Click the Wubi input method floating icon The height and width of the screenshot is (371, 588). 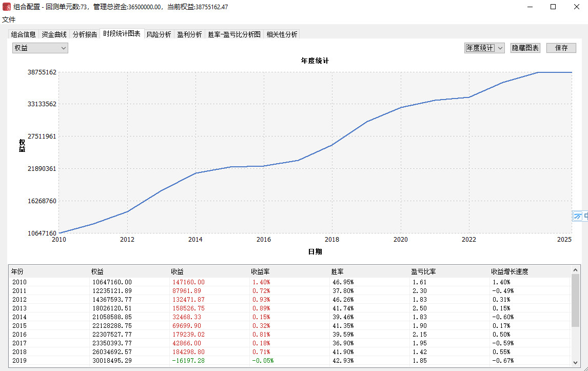pos(578,216)
